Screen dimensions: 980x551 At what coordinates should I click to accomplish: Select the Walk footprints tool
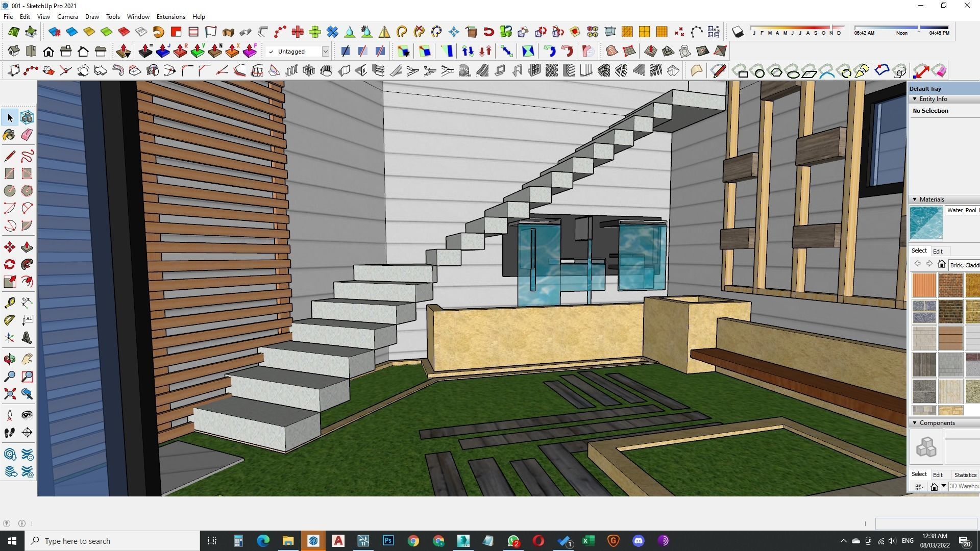pos(9,433)
